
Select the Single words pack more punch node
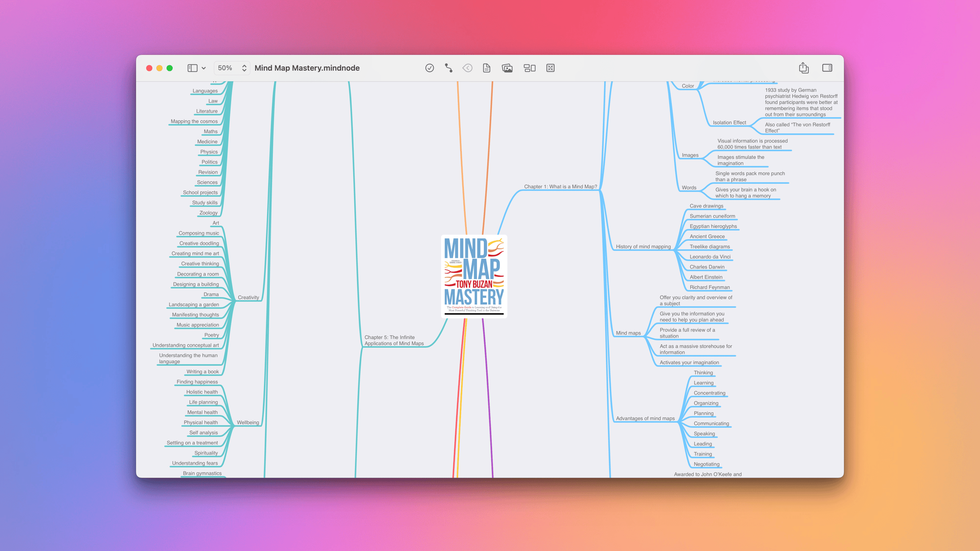(750, 177)
